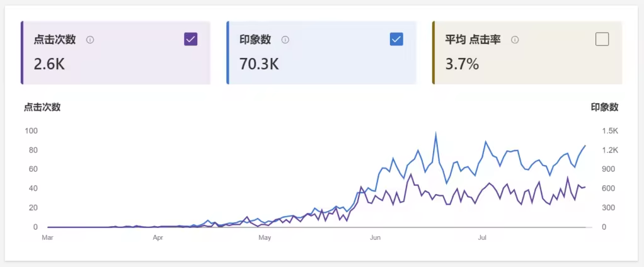Click the purple accent bar of 点击次数 card

[x=22, y=53]
